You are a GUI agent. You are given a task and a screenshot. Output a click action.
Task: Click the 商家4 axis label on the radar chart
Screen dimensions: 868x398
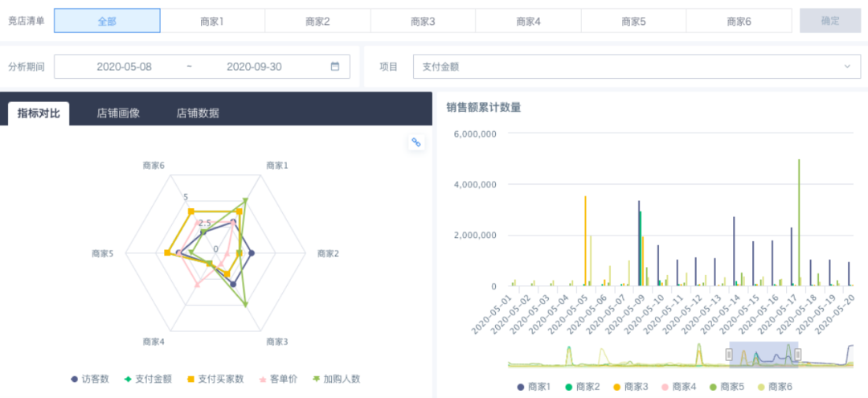tap(154, 342)
